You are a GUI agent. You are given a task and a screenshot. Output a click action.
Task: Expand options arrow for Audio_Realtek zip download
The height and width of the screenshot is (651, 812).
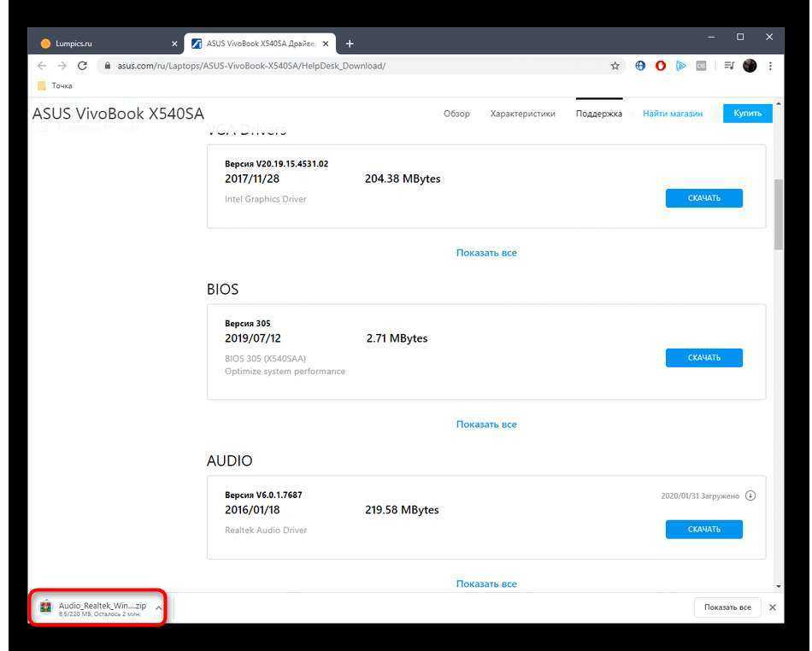(x=158, y=607)
